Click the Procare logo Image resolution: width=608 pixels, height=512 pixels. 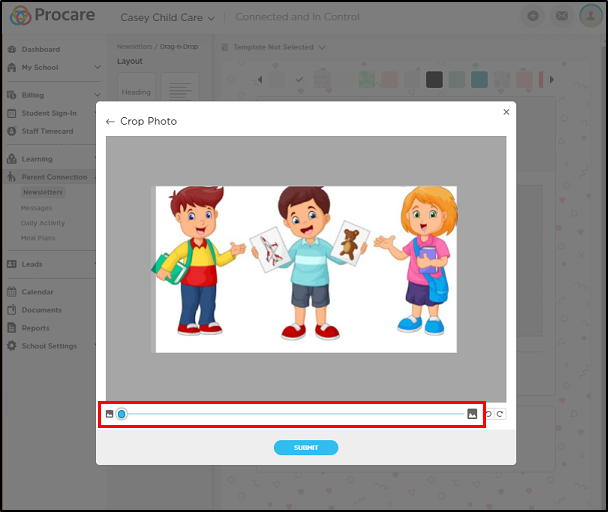[52, 16]
